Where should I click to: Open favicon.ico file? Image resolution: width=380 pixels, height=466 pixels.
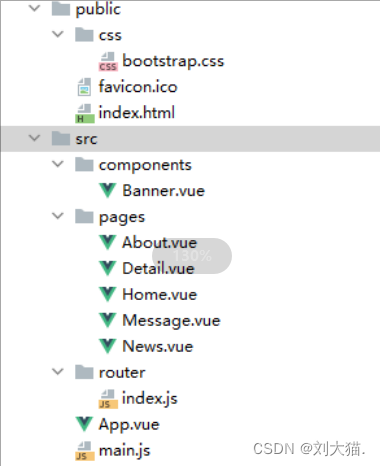pyautogui.click(x=138, y=87)
